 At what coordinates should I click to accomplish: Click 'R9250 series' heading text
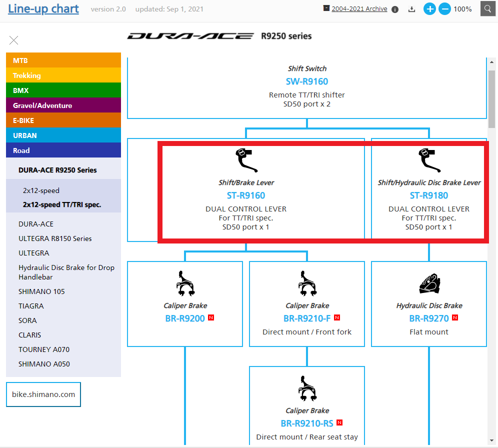click(286, 36)
